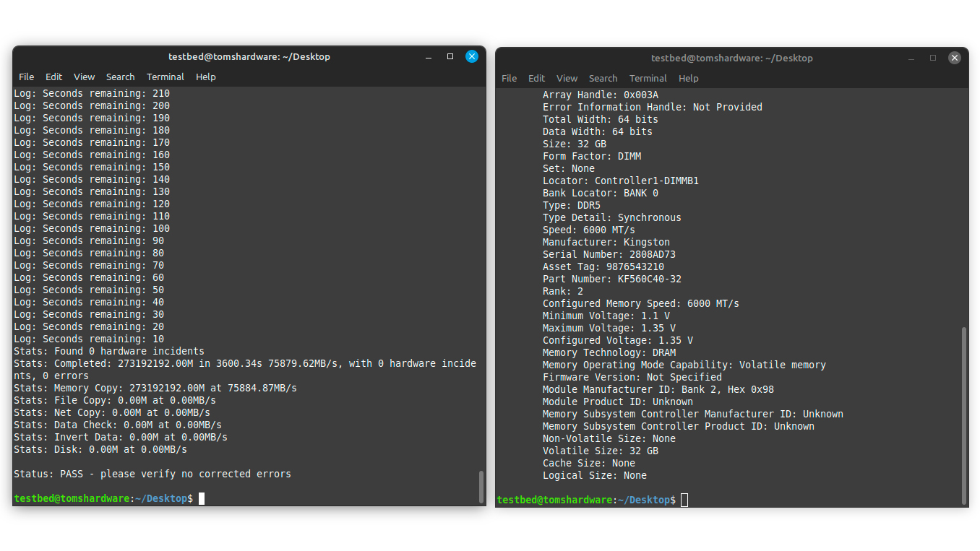Click 'Stats: File Copy' line
This screenshot has height=551, width=980.
click(x=115, y=400)
